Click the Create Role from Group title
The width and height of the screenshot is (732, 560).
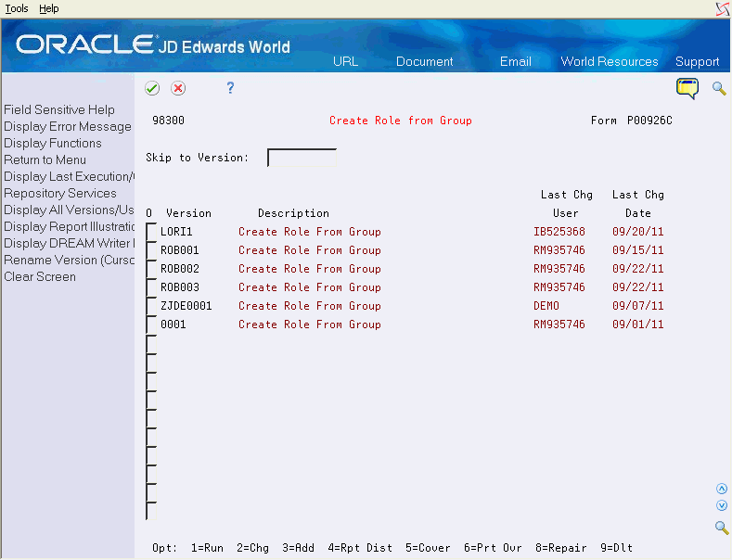point(401,121)
